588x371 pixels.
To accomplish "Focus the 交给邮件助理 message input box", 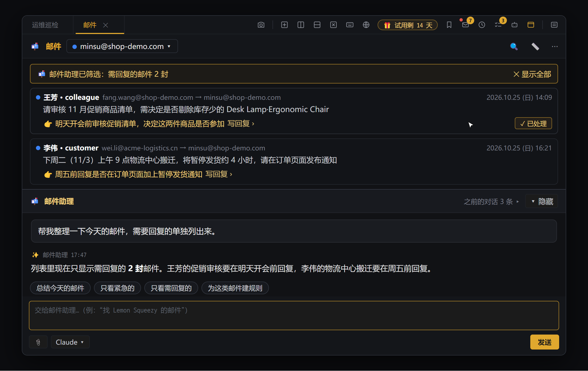I will click(294, 316).
